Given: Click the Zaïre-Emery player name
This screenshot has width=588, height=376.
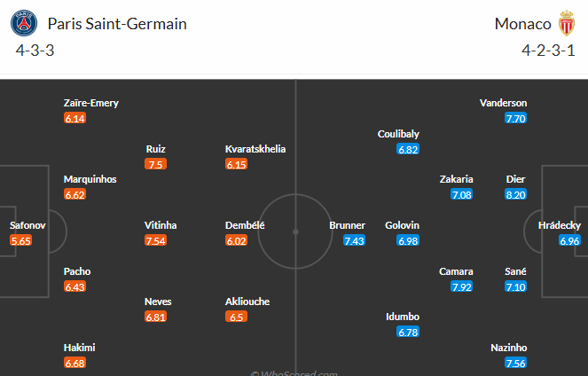Looking at the screenshot, I should (91, 103).
